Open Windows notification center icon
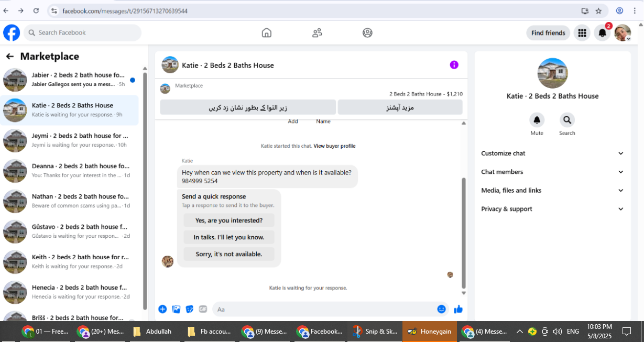This screenshot has height=342, width=644. point(627,332)
